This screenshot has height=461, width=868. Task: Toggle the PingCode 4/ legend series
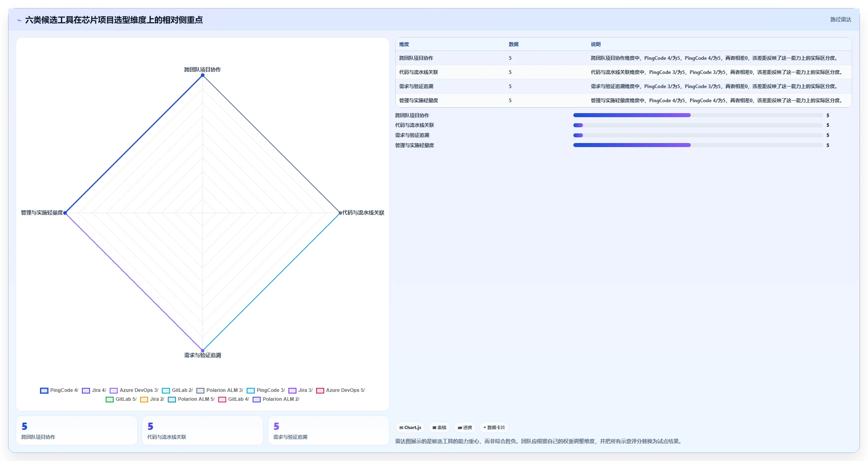59,390
